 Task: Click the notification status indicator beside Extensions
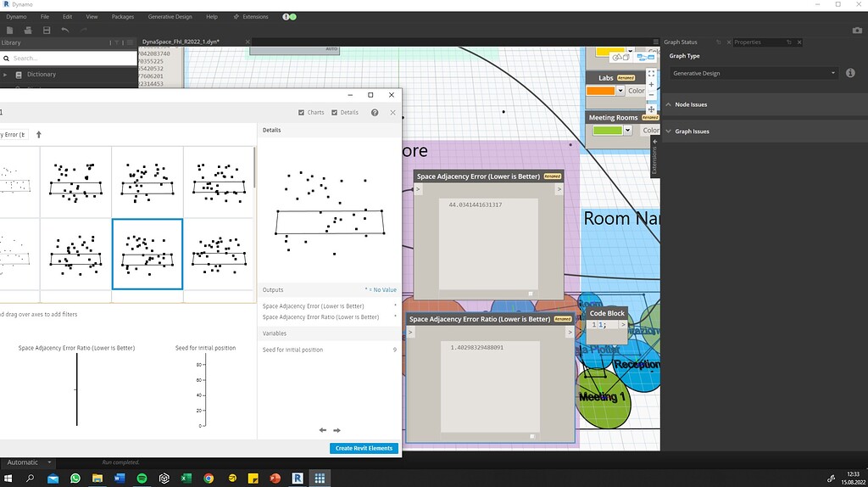click(x=290, y=17)
